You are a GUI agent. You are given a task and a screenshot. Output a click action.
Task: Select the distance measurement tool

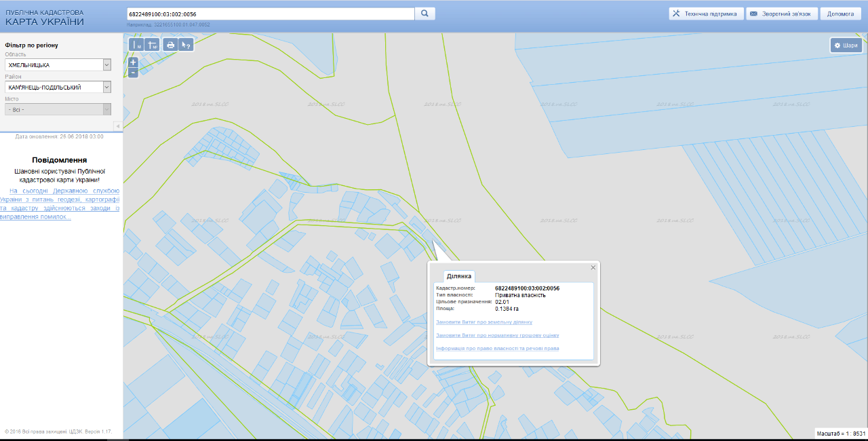point(137,45)
